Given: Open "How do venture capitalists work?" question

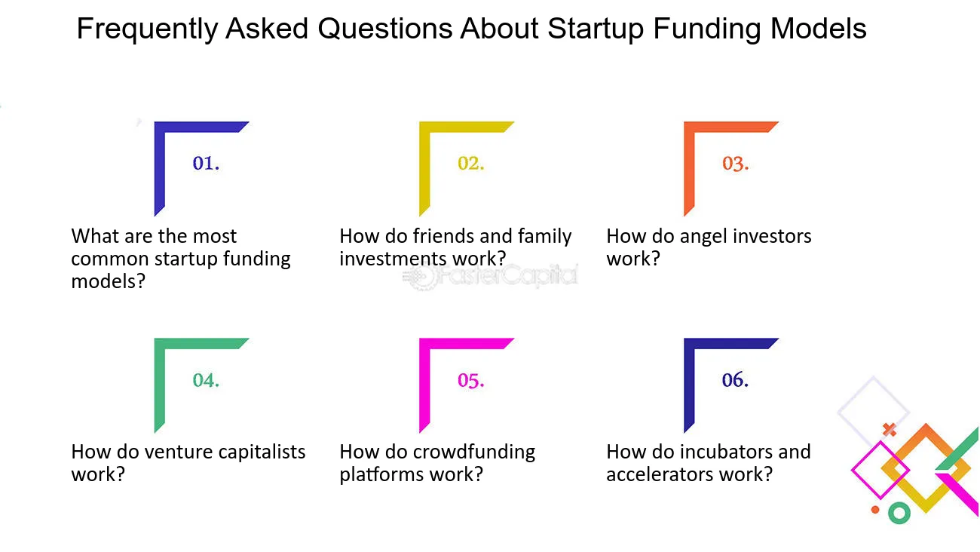Looking at the screenshot, I should pyautogui.click(x=188, y=463).
